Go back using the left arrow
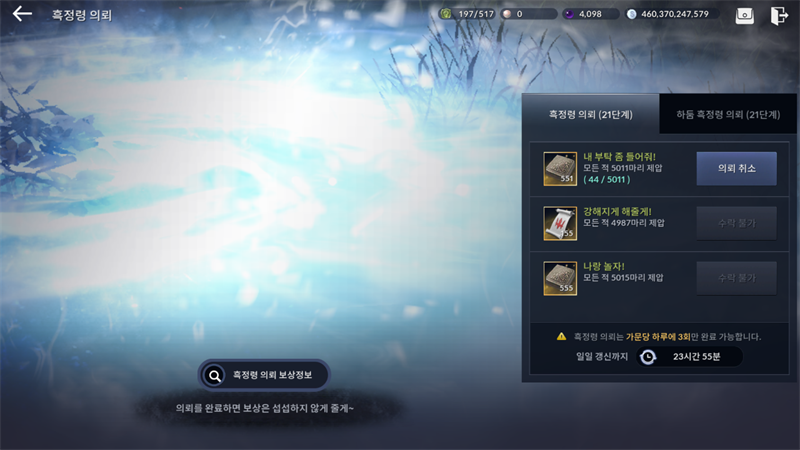Image resolution: width=800 pixels, height=450 pixels. [x=22, y=14]
